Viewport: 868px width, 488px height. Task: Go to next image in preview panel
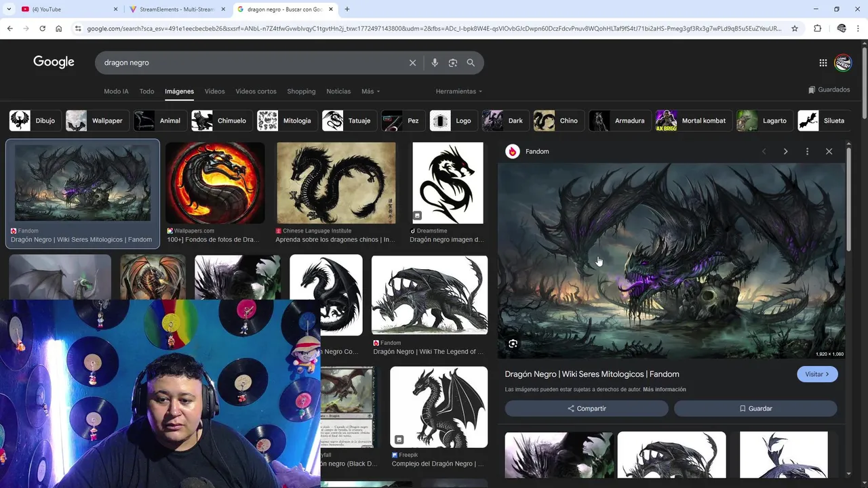click(x=785, y=151)
